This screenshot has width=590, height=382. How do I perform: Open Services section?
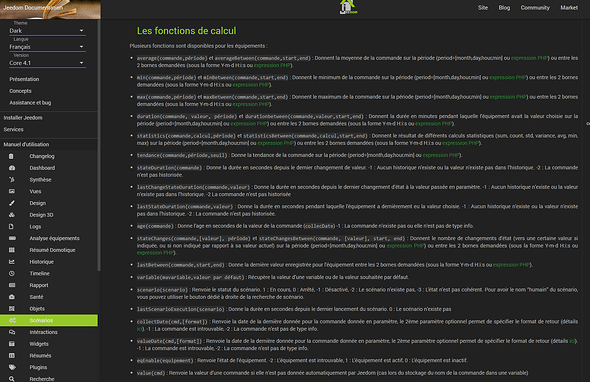pos(14,129)
